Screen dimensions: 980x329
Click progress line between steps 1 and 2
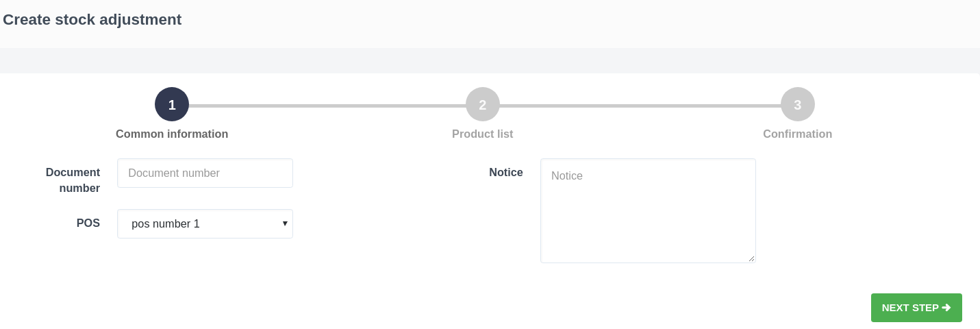pyautogui.click(x=327, y=106)
